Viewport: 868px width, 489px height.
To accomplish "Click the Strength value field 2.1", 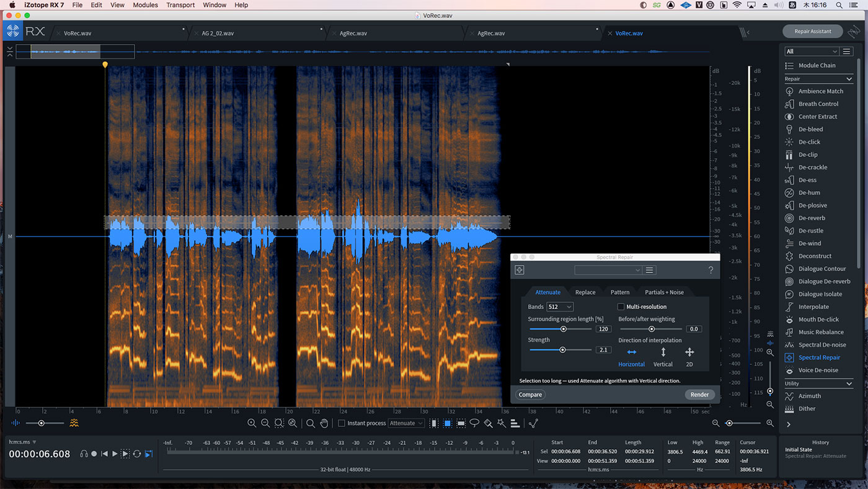I will click(603, 349).
